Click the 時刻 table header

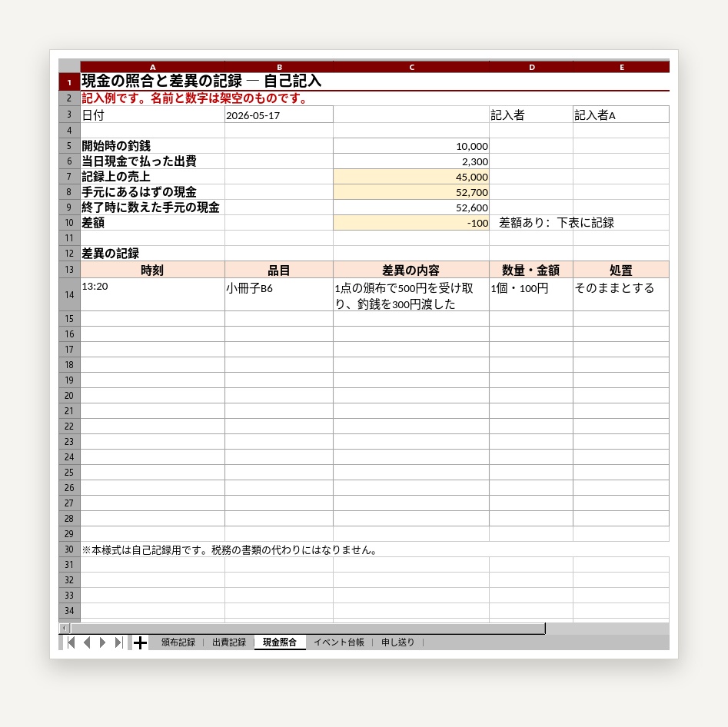(x=152, y=270)
